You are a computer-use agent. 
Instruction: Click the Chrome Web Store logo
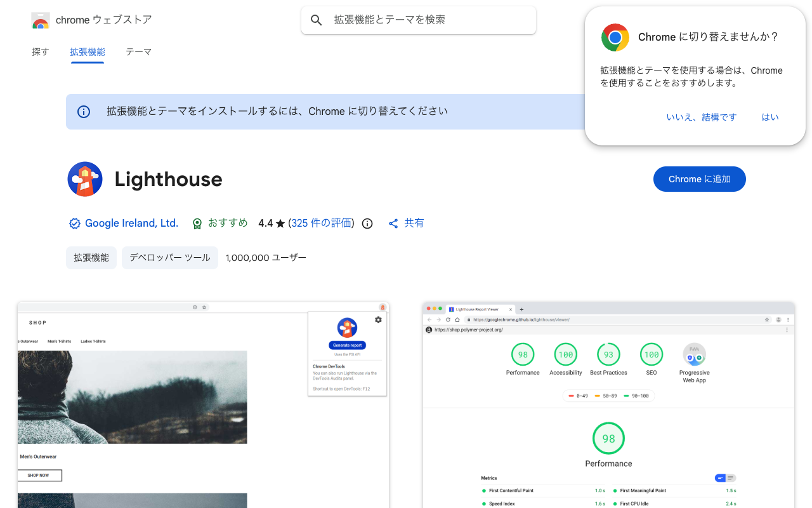coord(41,20)
